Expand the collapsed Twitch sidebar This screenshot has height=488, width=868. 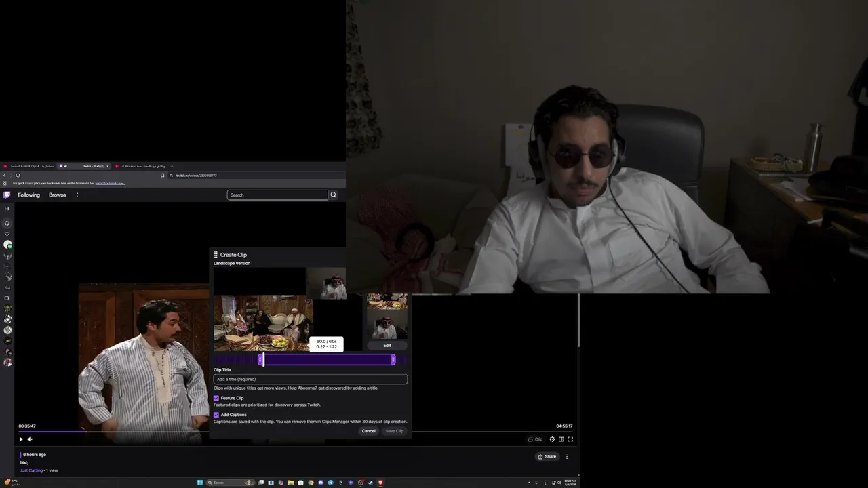tap(7, 209)
